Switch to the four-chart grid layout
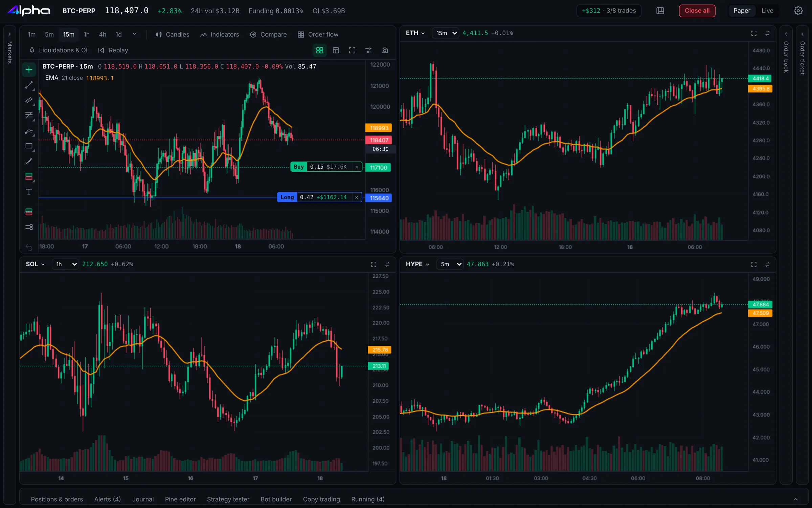The image size is (812, 508). tap(320, 50)
